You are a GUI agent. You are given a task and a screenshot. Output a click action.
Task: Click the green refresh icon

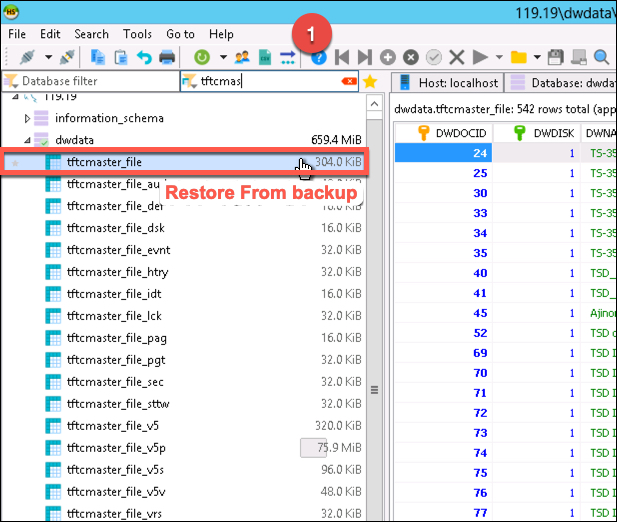pos(201,57)
